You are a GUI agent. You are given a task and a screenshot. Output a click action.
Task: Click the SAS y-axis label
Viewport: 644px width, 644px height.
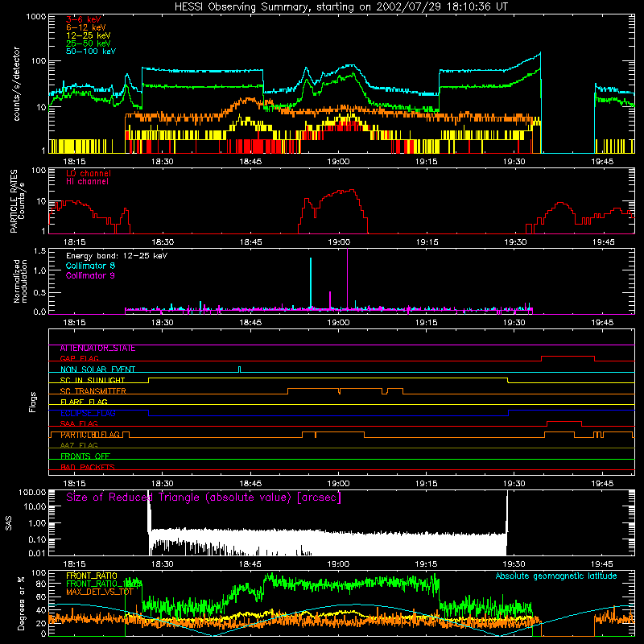tap(9, 523)
